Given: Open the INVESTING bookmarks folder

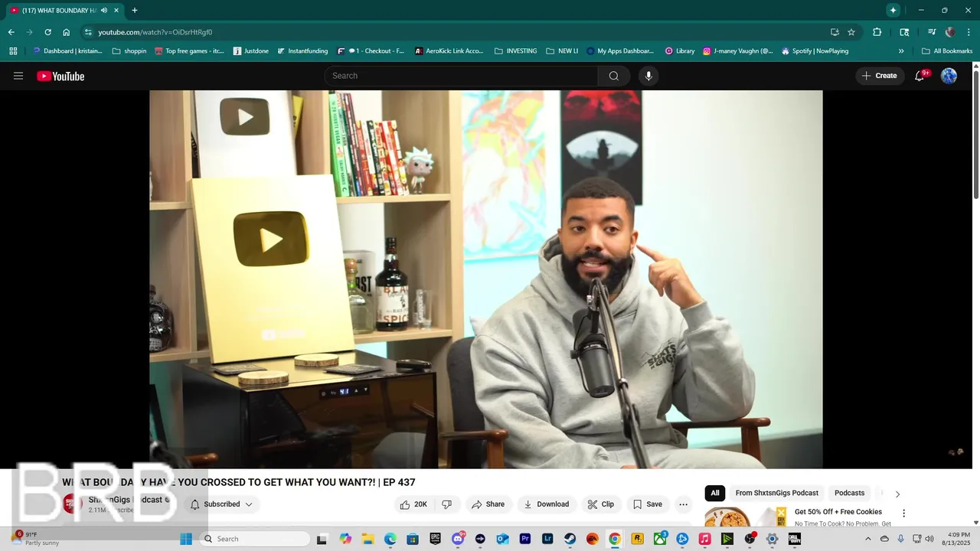Looking at the screenshot, I should [515, 51].
